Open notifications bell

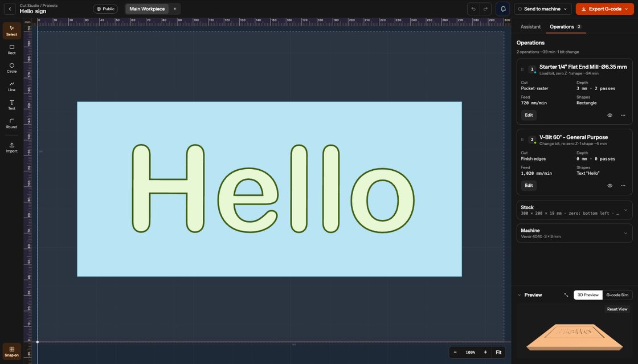(x=503, y=9)
